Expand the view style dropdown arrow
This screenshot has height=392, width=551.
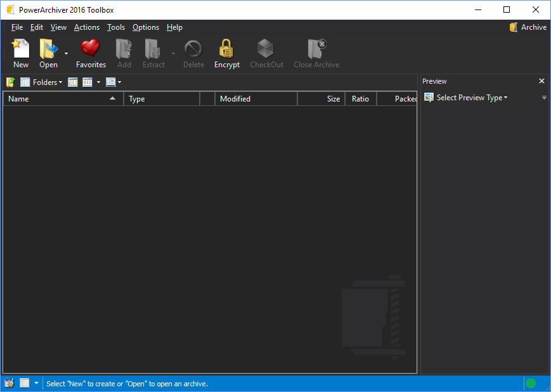pyautogui.click(x=98, y=82)
